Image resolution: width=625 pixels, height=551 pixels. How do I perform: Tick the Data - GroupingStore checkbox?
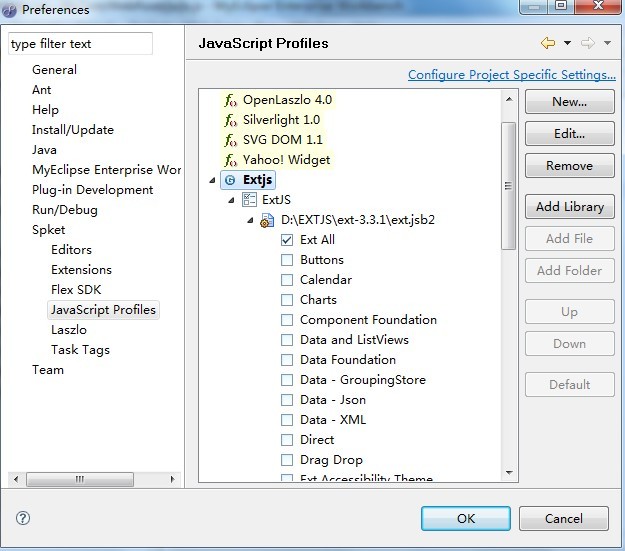(x=287, y=380)
